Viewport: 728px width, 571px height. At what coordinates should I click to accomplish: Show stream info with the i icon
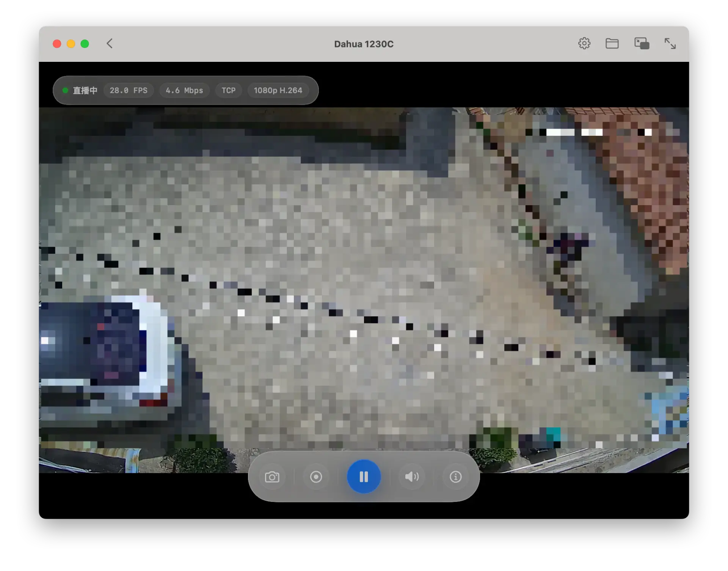tap(455, 477)
